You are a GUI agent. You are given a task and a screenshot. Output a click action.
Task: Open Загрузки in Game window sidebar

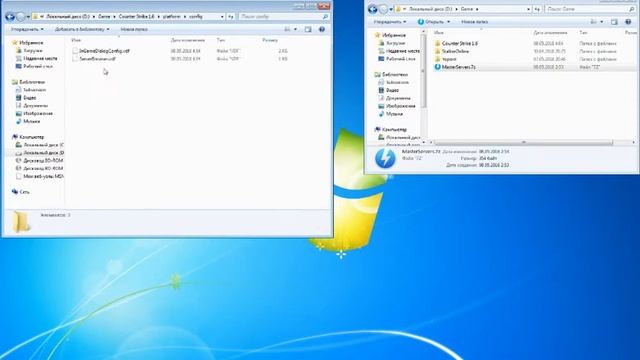click(395, 43)
